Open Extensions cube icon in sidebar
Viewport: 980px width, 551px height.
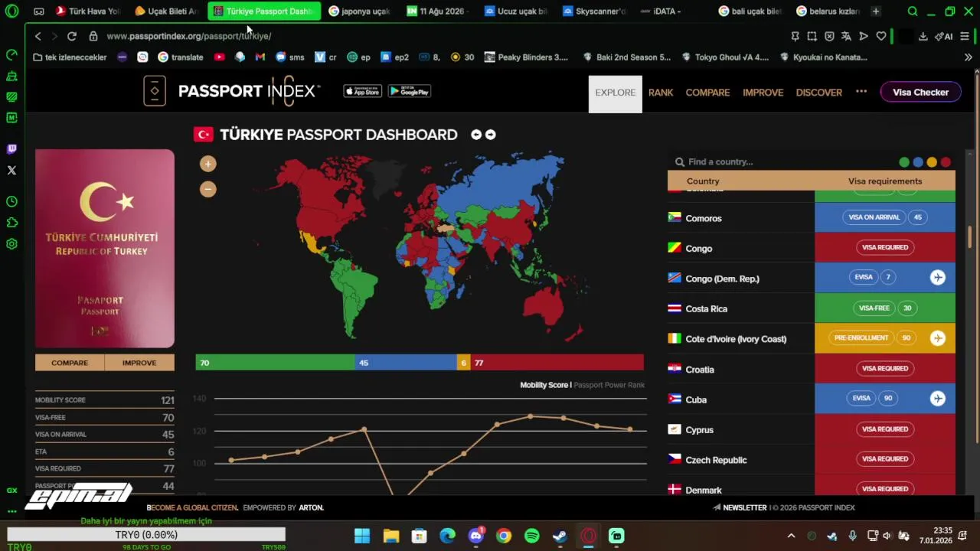click(11, 223)
